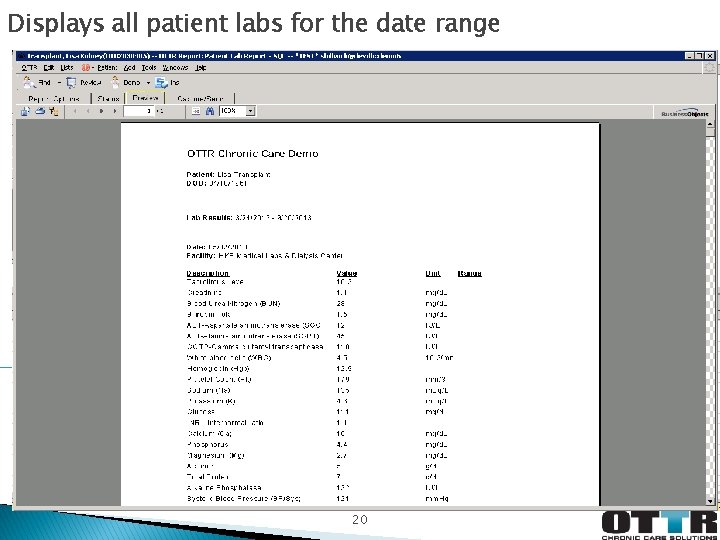720x540 pixels.
Task: Click the Review toolbar button
Action: click(84, 83)
